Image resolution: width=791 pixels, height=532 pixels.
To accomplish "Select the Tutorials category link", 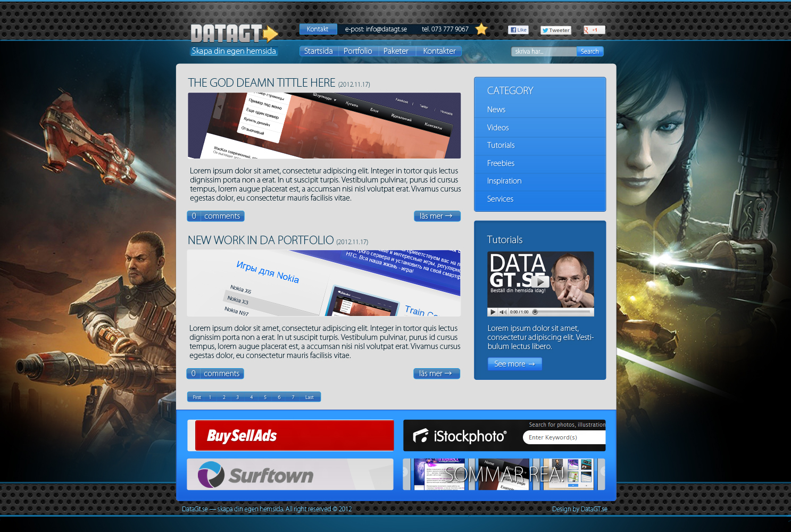I will [x=501, y=145].
